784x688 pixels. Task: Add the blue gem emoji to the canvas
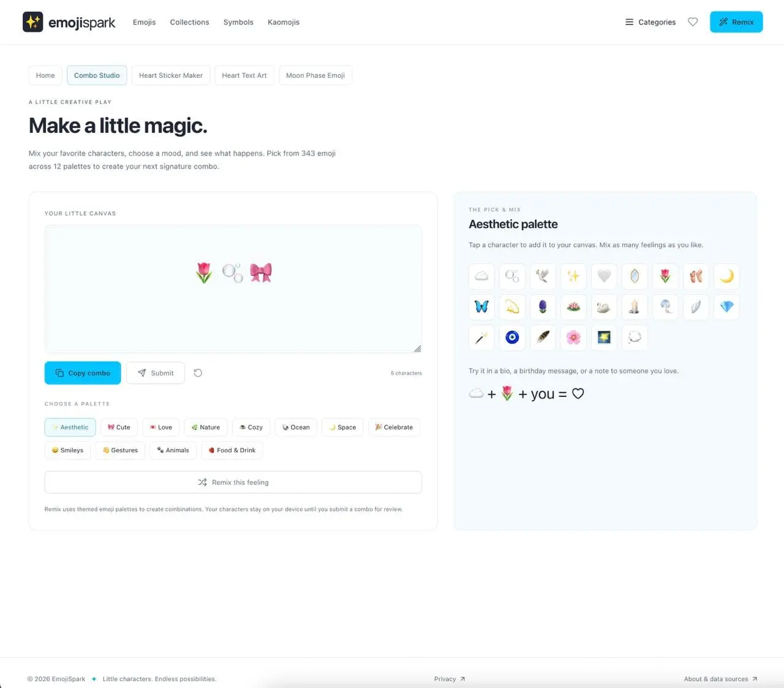click(726, 307)
